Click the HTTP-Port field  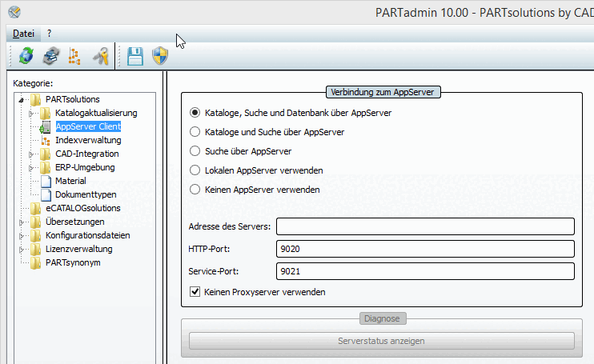(425, 250)
